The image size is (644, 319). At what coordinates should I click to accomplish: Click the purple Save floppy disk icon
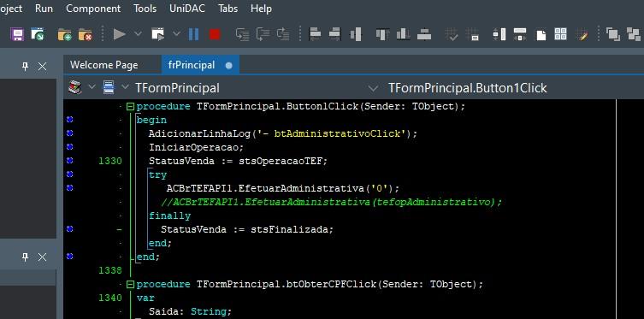click(17, 34)
